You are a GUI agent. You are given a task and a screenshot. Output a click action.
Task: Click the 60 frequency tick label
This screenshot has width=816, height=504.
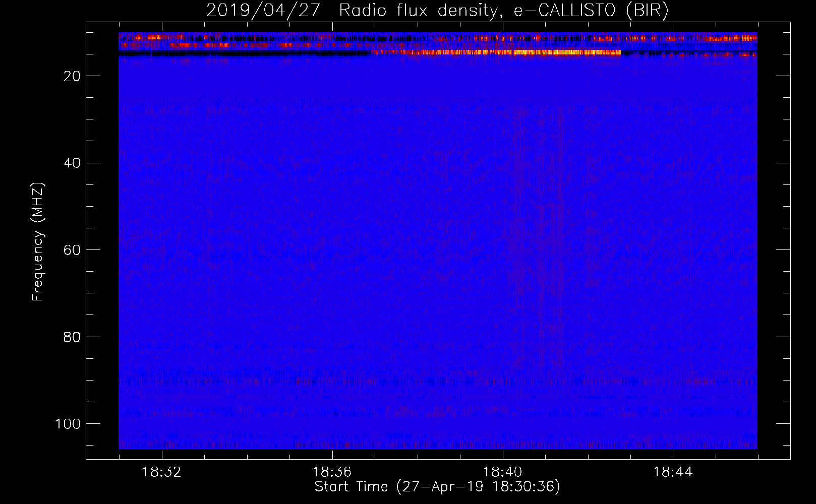(72, 250)
